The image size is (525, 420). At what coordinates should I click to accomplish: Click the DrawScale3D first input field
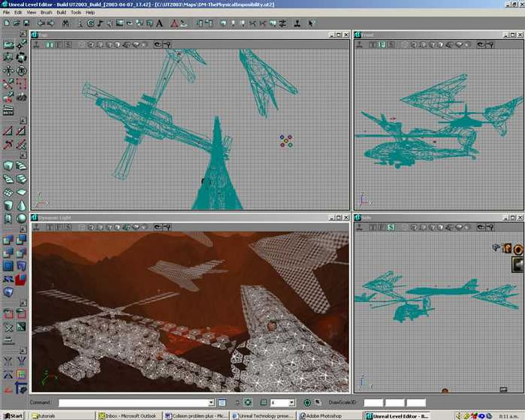coord(373,403)
